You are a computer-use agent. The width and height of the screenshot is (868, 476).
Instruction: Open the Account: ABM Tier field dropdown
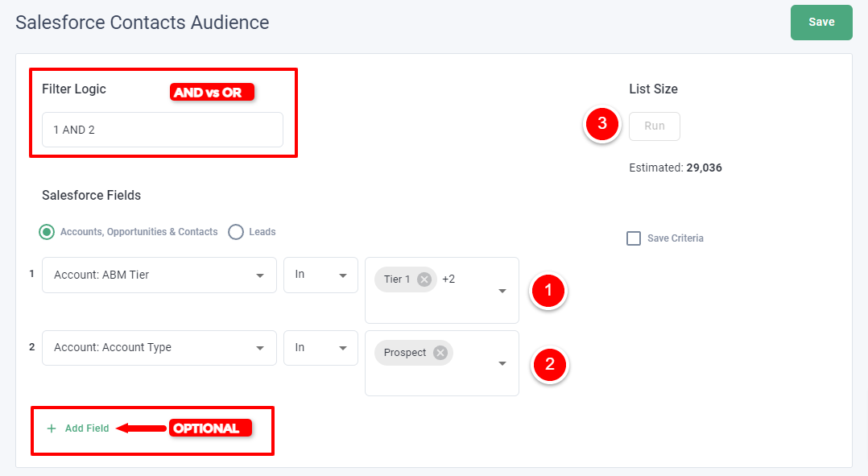coord(159,275)
